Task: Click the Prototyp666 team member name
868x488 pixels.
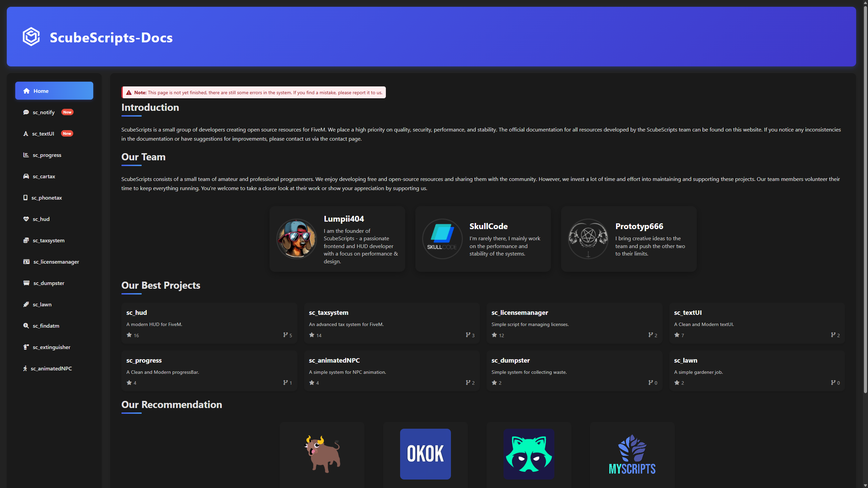Action: click(639, 226)
